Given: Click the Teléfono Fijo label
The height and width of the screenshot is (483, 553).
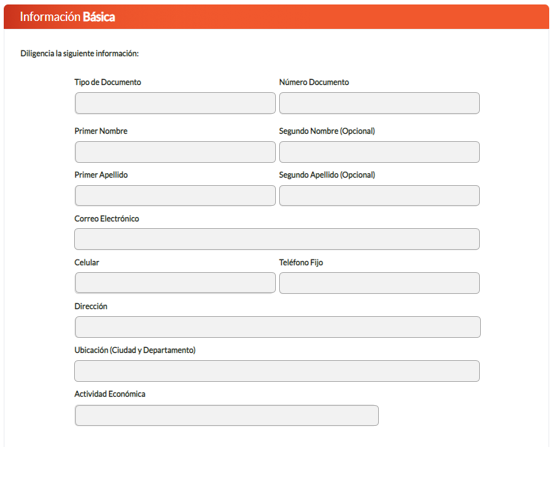Looking at the screenshot, I should pos(301,262).
